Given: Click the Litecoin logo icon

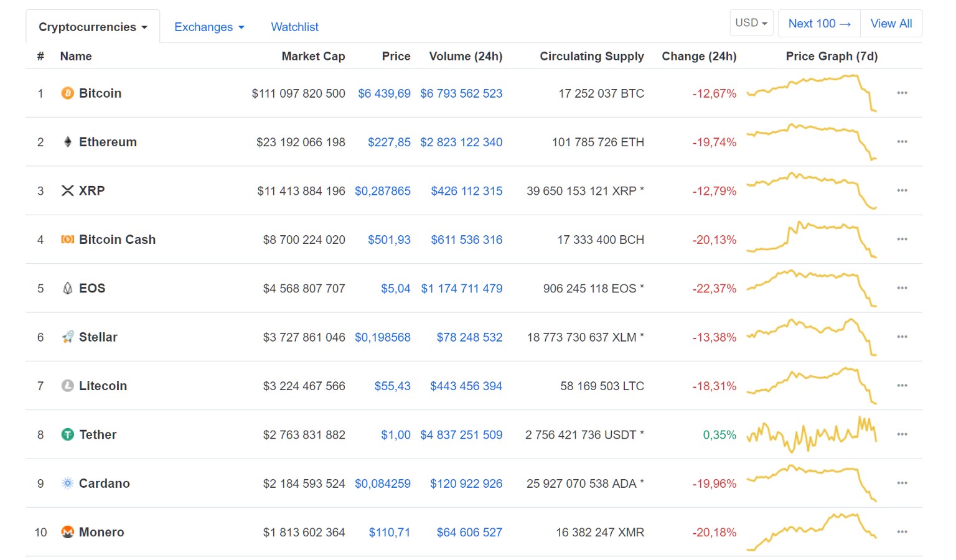Looking at the screenshot, I should tap(67, 386).
